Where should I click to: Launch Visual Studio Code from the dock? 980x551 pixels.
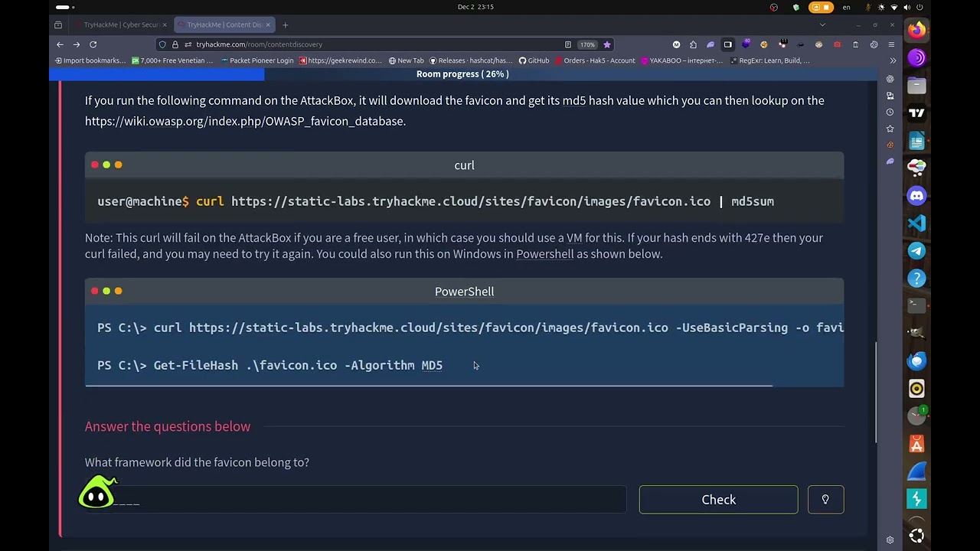pyautogui.click(x=916, y=223)
